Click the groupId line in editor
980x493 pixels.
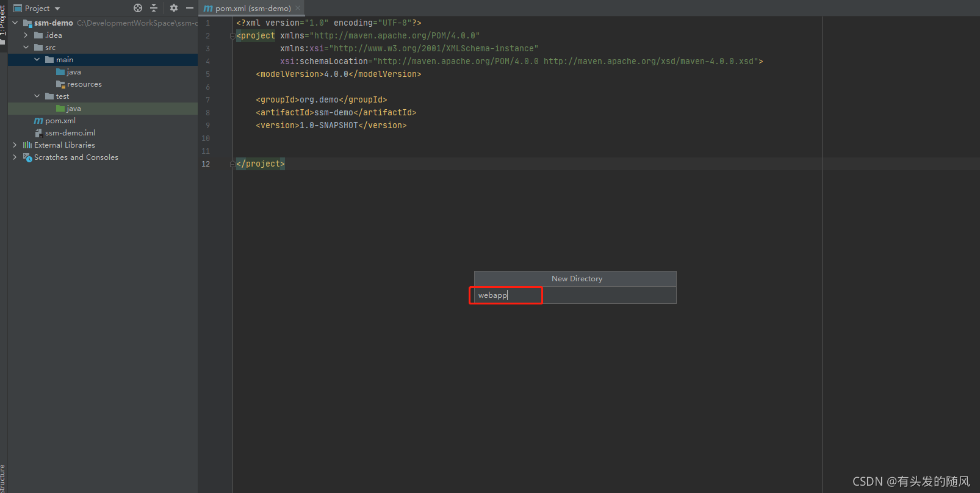tap(322, 100)
